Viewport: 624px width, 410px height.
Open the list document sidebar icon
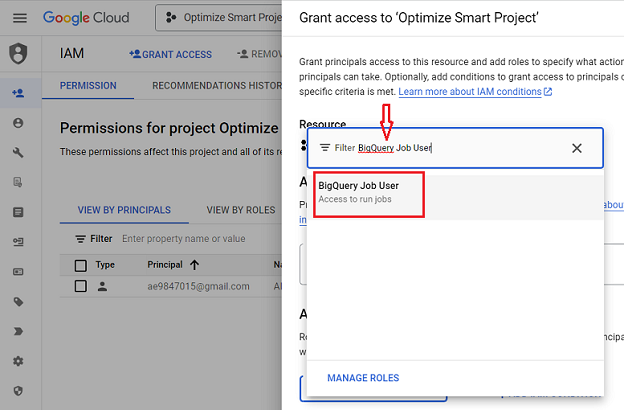tap(18, 212)
